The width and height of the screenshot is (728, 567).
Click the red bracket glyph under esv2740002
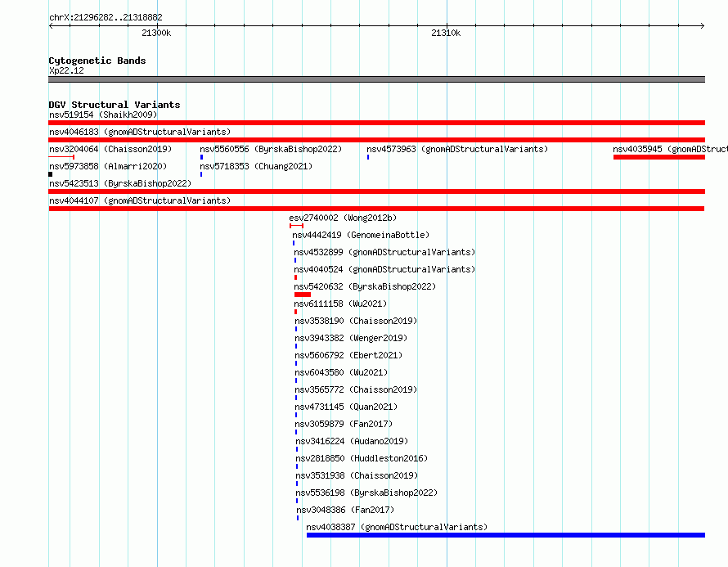point(296,226)
